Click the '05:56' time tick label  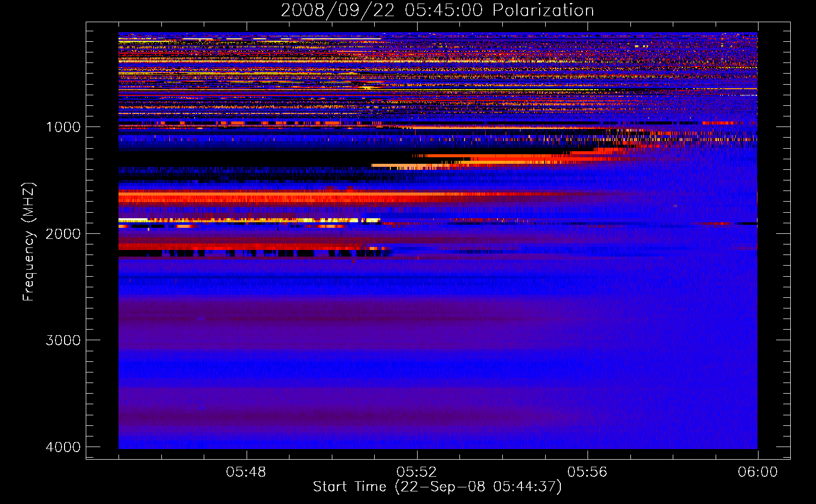point(587,472)
